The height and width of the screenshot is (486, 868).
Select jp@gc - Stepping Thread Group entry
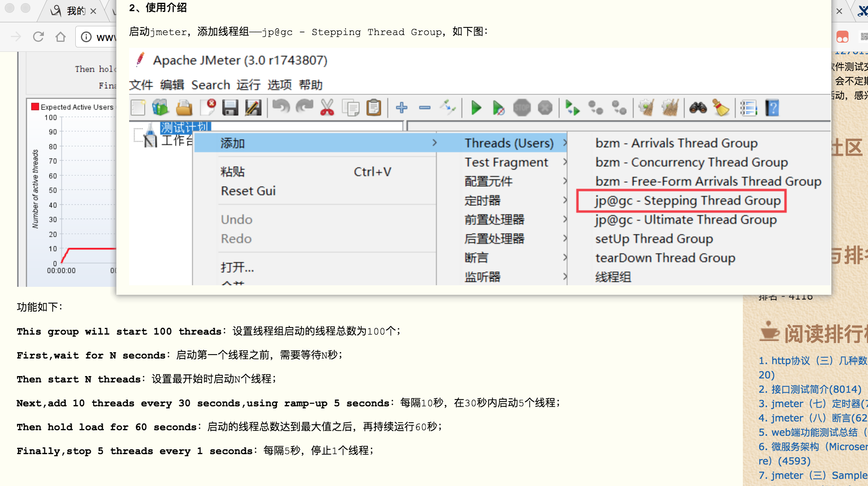688,200
